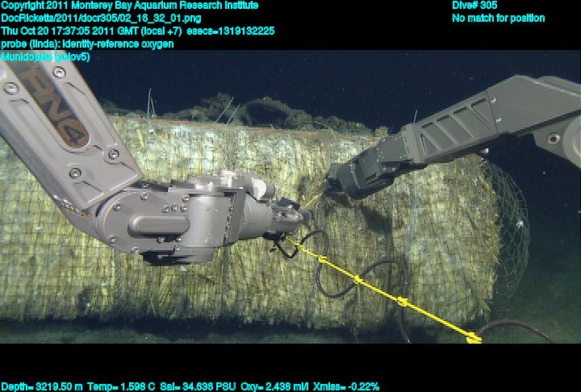Click the Xmiss= -0.22% reading
This screenshot has height=392, width=581.
pyautogui.click(x=346, y=387)
